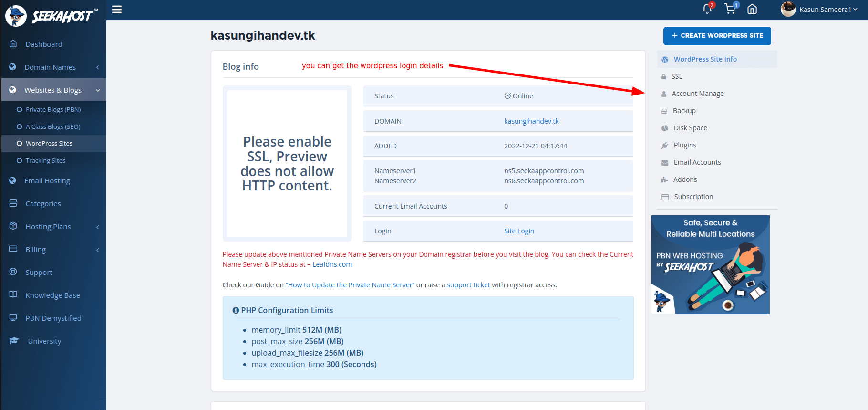Click the support ticket link
Screen dimensions: 868x410
tap(468, 285)
